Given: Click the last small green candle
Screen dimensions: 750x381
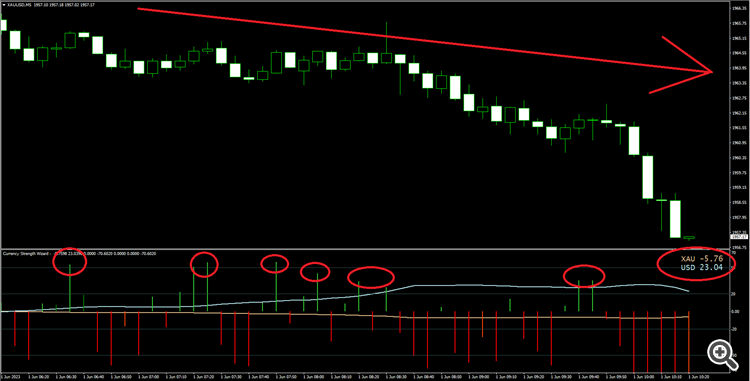Looking at the screenshot, I should (x=689, y=238).
